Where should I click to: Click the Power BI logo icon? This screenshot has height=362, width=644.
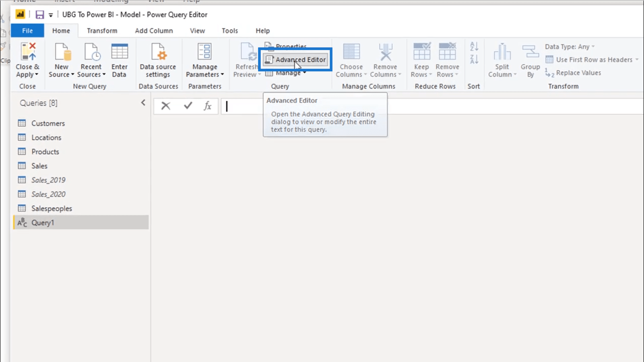(x=20, y=14)
